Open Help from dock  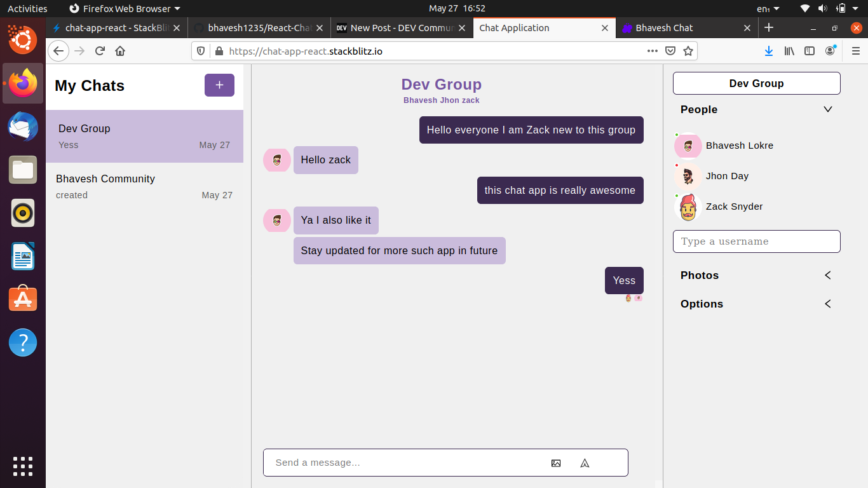coord(23,342)
